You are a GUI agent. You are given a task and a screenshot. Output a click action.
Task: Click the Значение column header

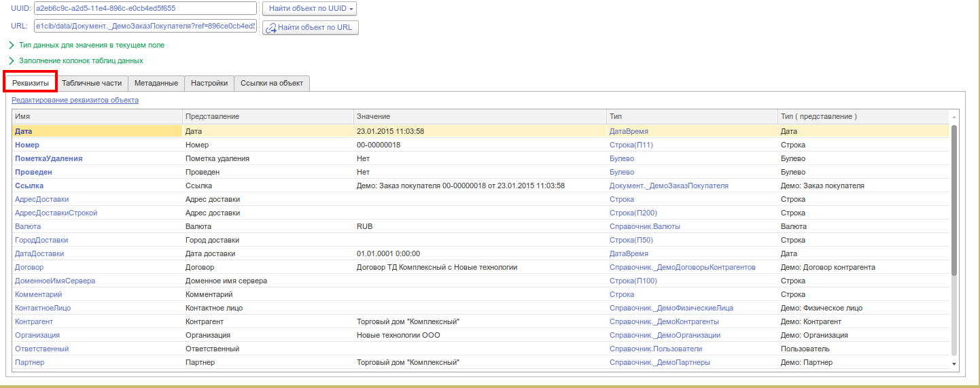pyautogui.click(x=480, y=116)
